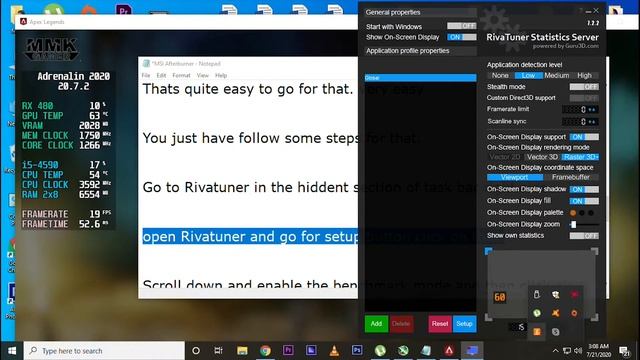This screenshot has height=360, width=640.
Task: Click the On-Screen Display zoom slider handle
Action: click(573, 224)
